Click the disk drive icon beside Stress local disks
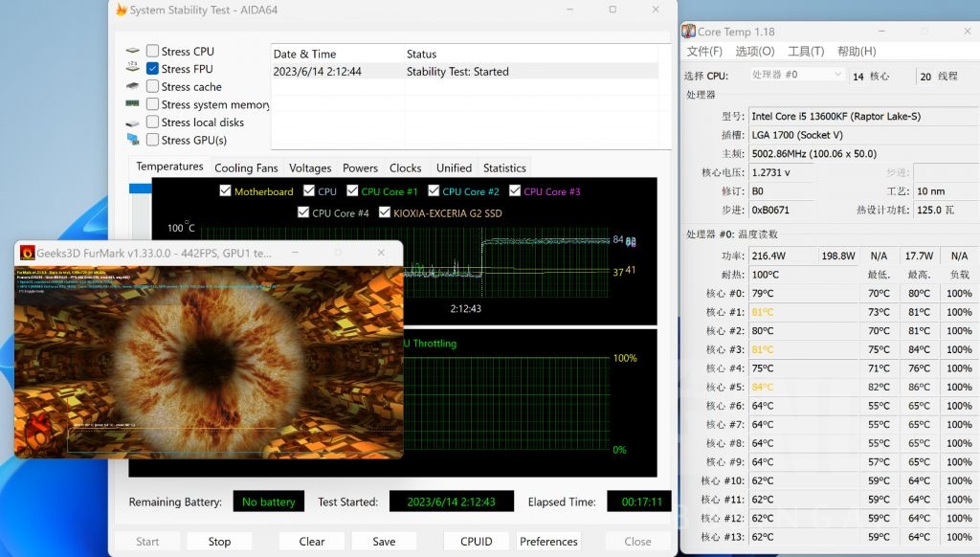Screen dimensions: 980x557 132,123
